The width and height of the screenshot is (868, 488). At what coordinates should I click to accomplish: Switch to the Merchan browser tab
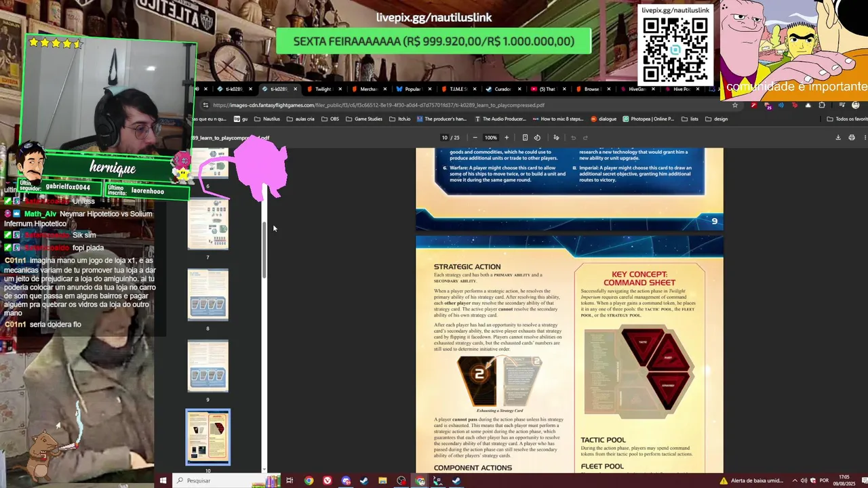pos(368,89)
